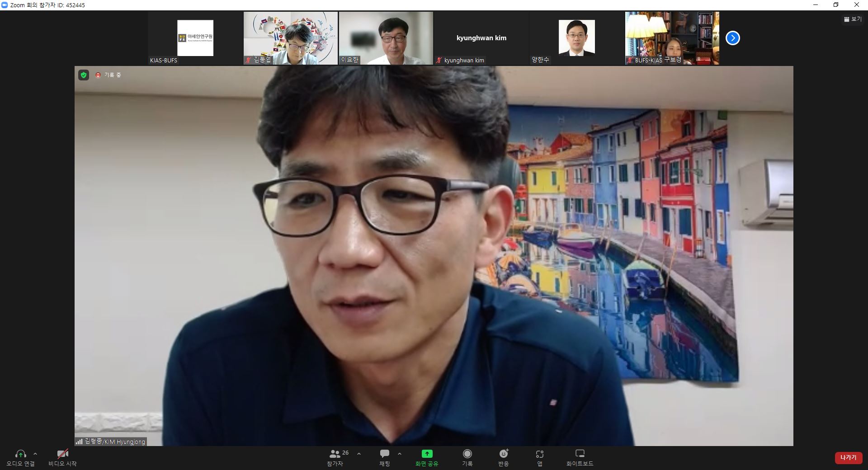
Task: Toggle video on with 비디오 시작
Action: tap(62, 457)
